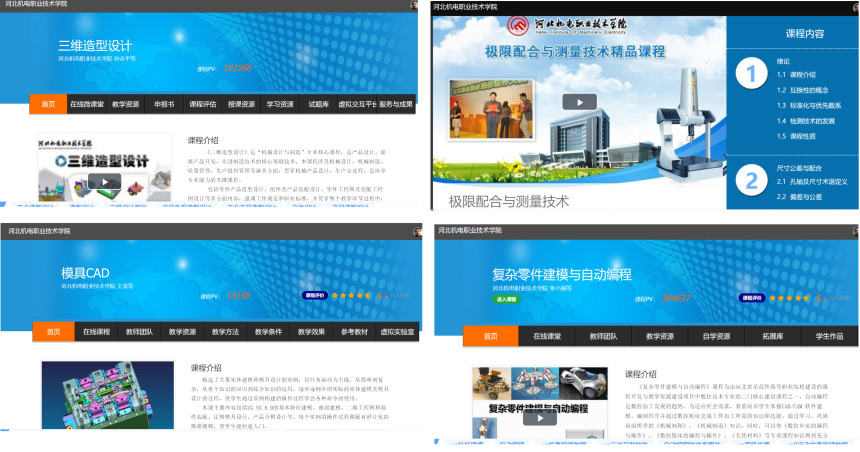Open 自学资源 tab
Viewport: 860px width, 452px height.
716,336
